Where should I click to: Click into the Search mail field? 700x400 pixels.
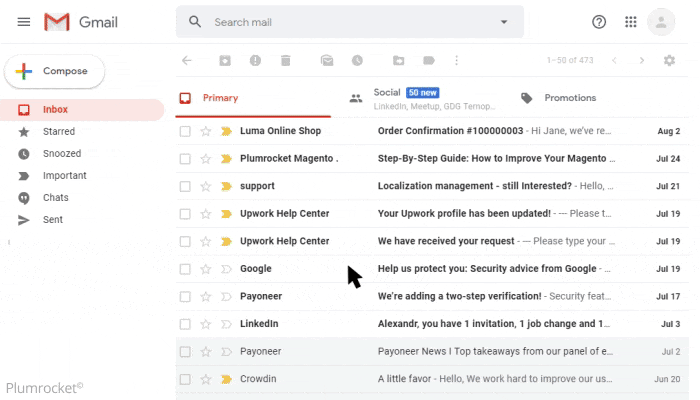pos(350,22)
